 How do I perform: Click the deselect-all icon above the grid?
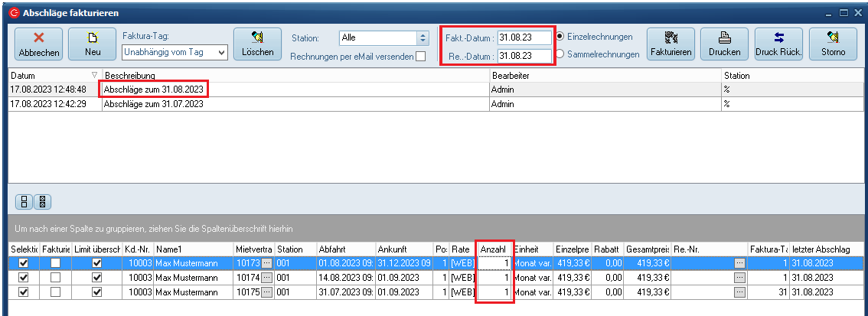tap(43, 203)
